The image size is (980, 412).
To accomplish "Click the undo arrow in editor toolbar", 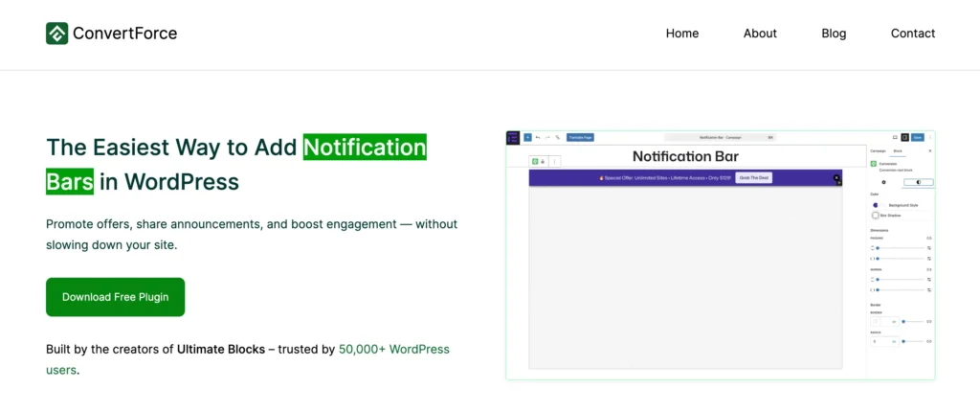I will tap(538, 137).
